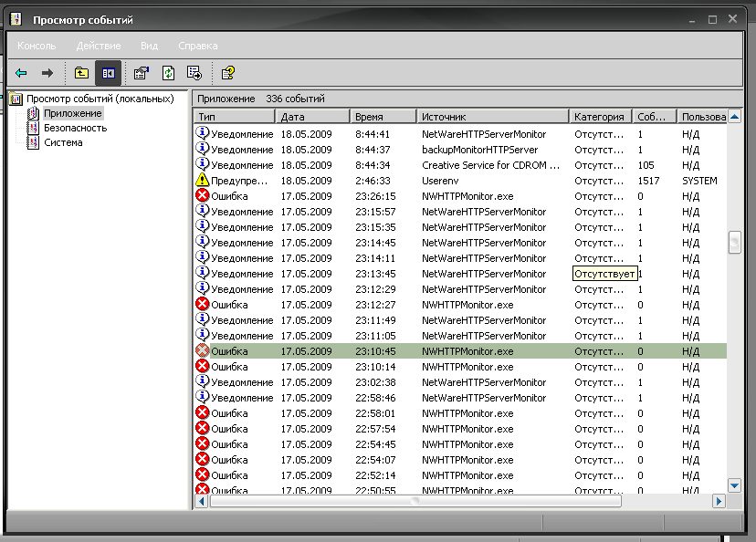The height and width of the screenshot is (542, 756).
Task: Select NWHTTPMonitor.exe error at 22:54:07
Action: [x=460, y=460]
